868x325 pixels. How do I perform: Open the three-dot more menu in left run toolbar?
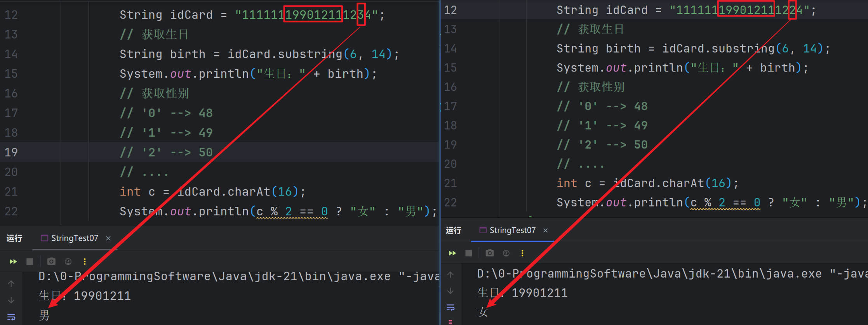(x=85, y=262)
